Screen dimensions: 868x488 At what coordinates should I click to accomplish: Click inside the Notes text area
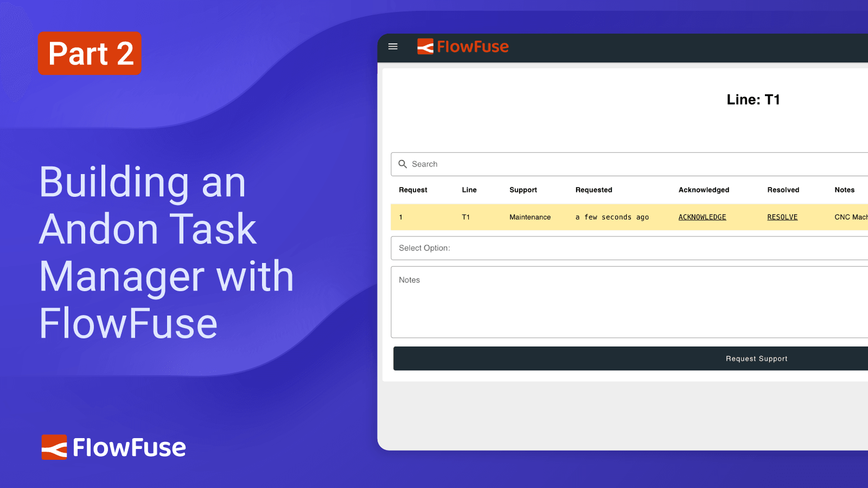pyautogui.click(x=629, y=302)
